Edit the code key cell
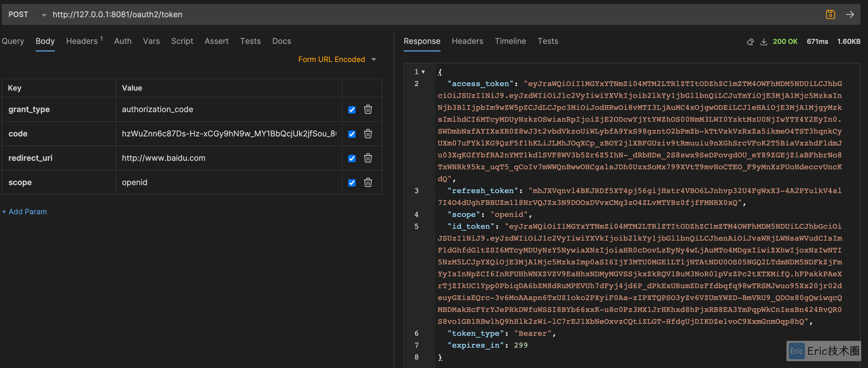868x368 pixels. click(x=59, y=133)
